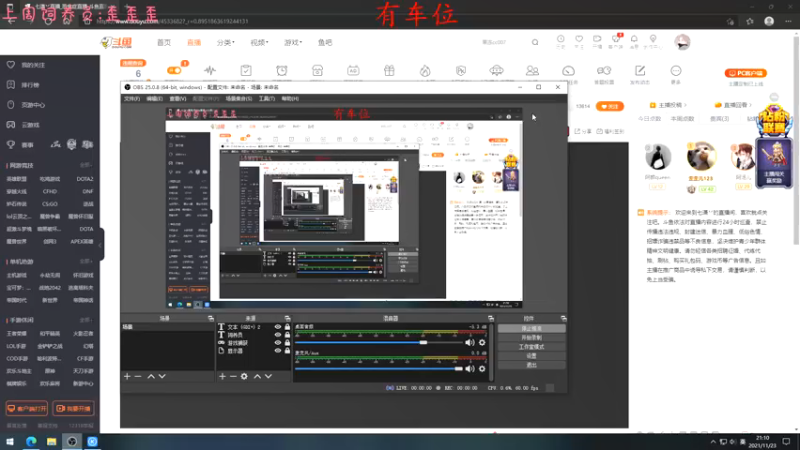
Task: Open the notification bell icon
Action: (634, 39)
